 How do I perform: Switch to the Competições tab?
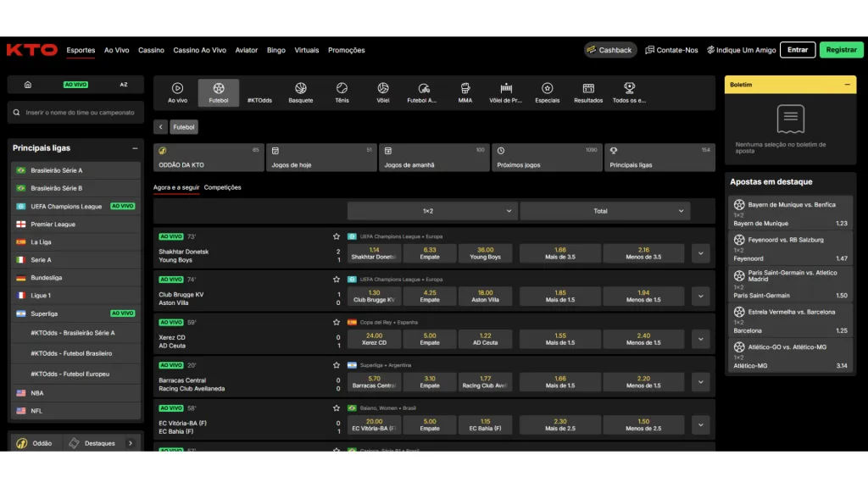click(x=223, y=187)
